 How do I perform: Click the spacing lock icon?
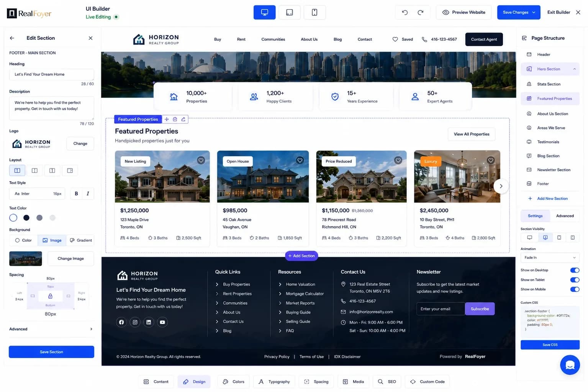pos(50,296)
